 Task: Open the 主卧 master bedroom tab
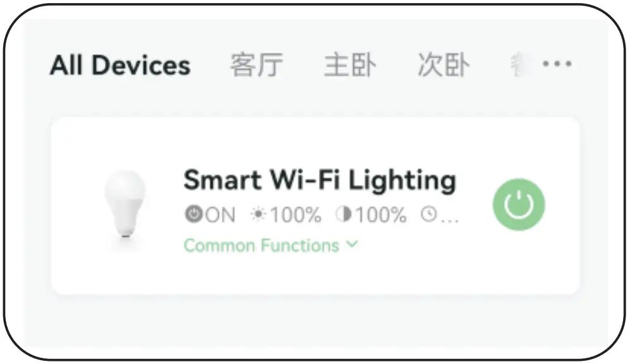351,64
